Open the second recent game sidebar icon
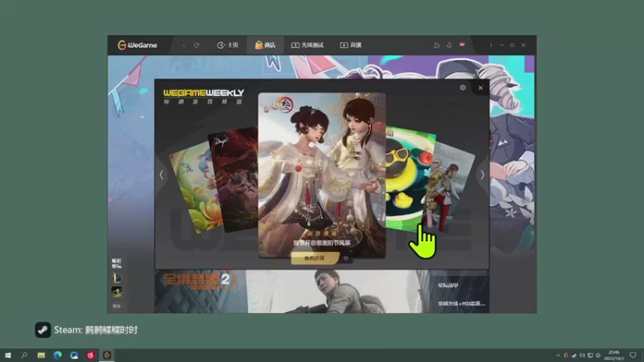This screenshot has width=644, height=362. [117, 292]
